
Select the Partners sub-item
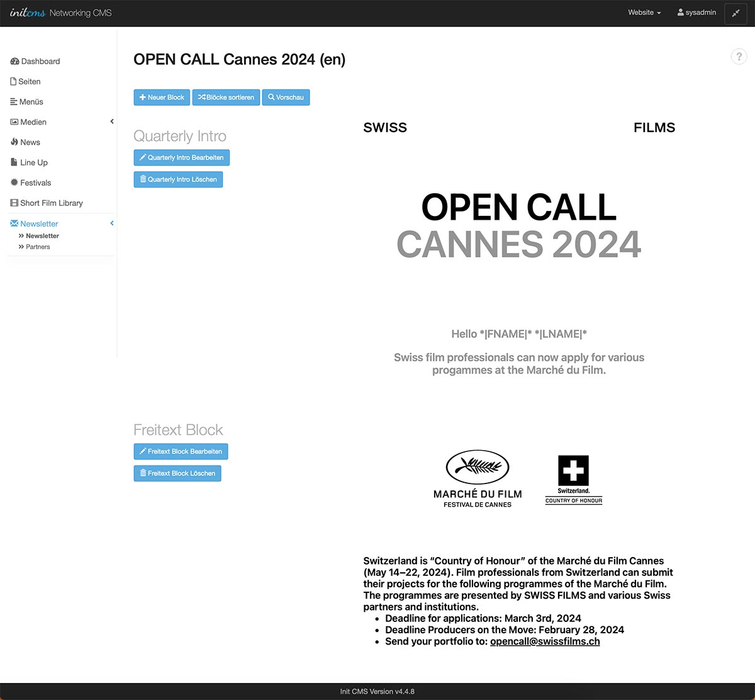tap(38, 247)
